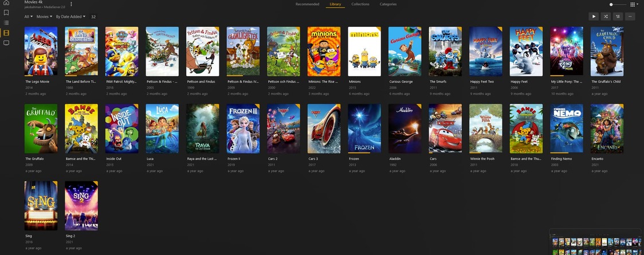
Task: Click the add-to-playlist icon in the toolbar
Action: click(x=618, y=17)
